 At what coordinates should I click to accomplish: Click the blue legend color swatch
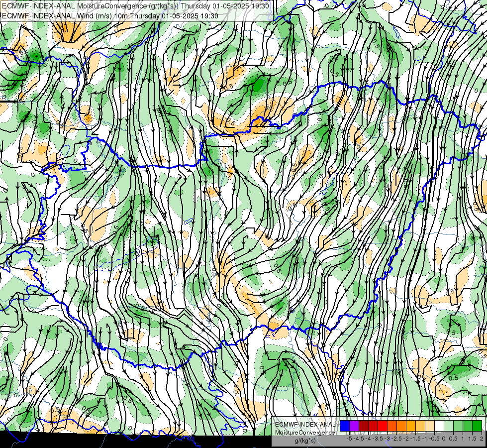tap(345, 426)
